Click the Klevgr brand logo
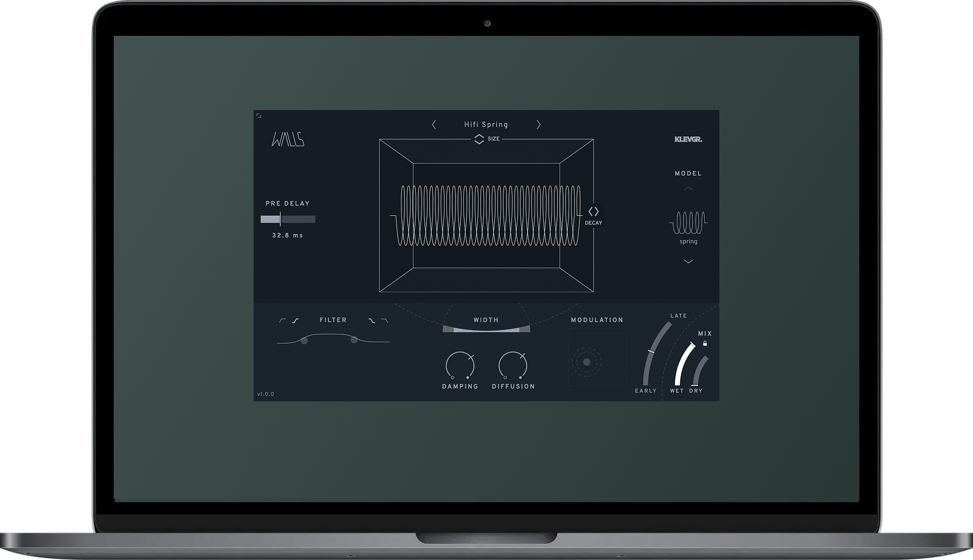The height and width of the screenshot is (560, 973). [x=688, y=139]
